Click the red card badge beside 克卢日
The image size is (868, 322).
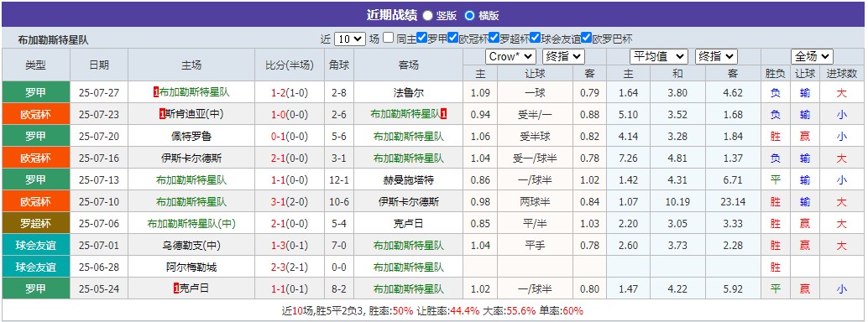point(176,288)
